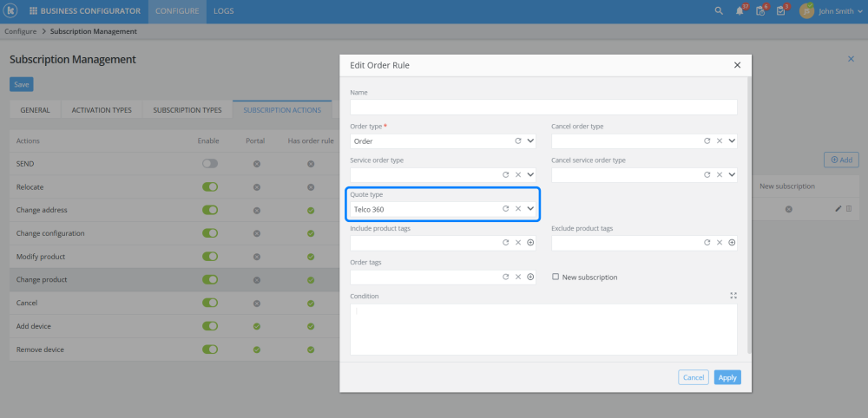The height and width of the screenshot is (418, 868).
Task: Clear the Quote type value
Action: [518, 209]
